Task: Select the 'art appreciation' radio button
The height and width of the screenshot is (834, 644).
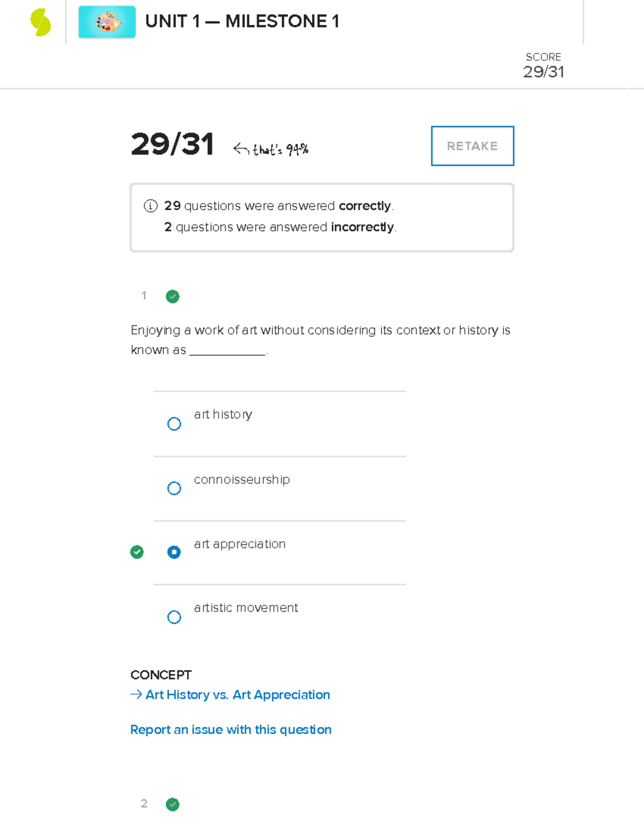Action: 174,552
